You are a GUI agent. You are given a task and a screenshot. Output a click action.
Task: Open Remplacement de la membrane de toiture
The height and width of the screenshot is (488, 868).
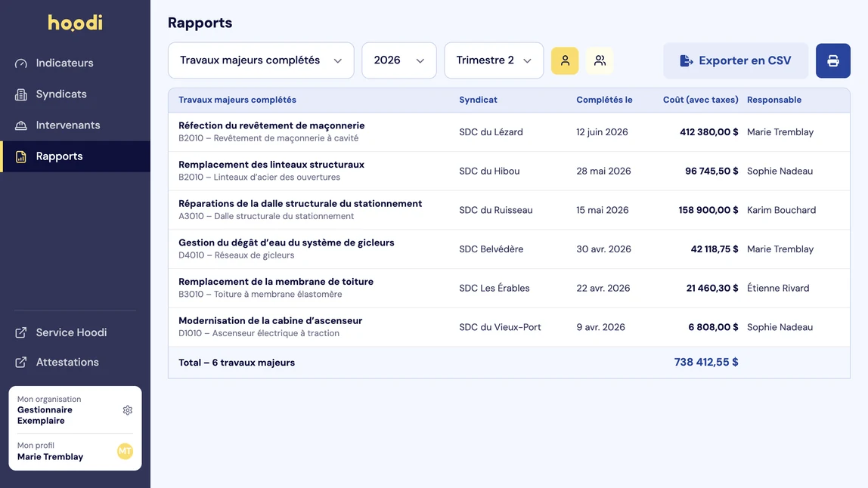pyautogui.click(x=509, y=289)
